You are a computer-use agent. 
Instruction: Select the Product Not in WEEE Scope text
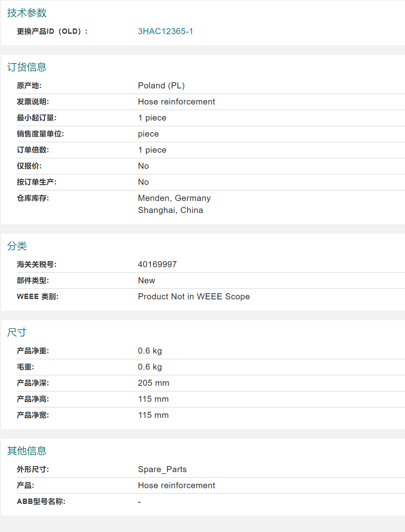click(x=194, y=297)
